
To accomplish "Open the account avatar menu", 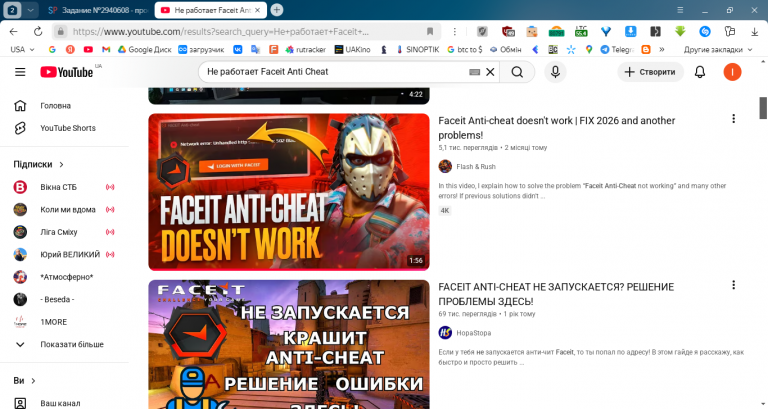I will [732, 72].
